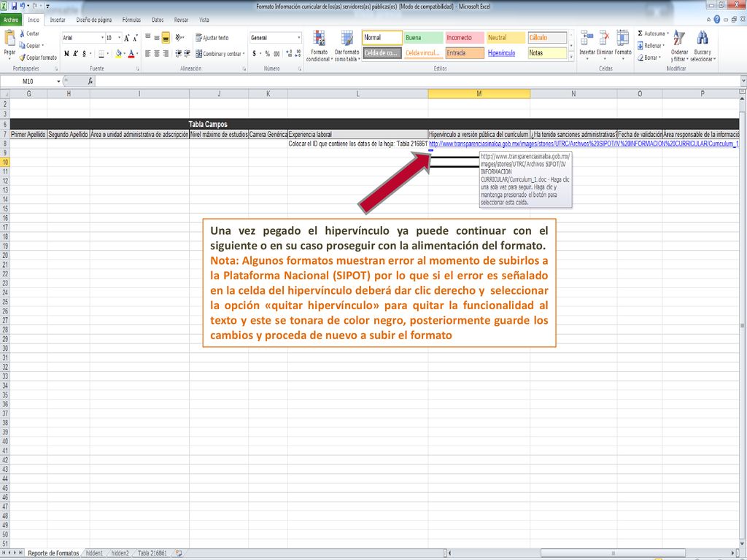The width and height of the screenshot is (747, 560).
Task: Apply Incorrecto cell style
Action: [465, 38]
